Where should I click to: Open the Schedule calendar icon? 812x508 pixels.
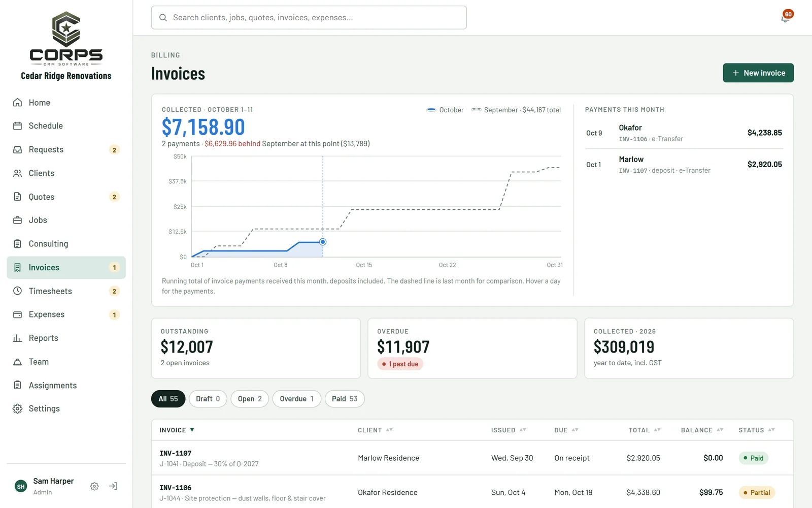(17, 126)
